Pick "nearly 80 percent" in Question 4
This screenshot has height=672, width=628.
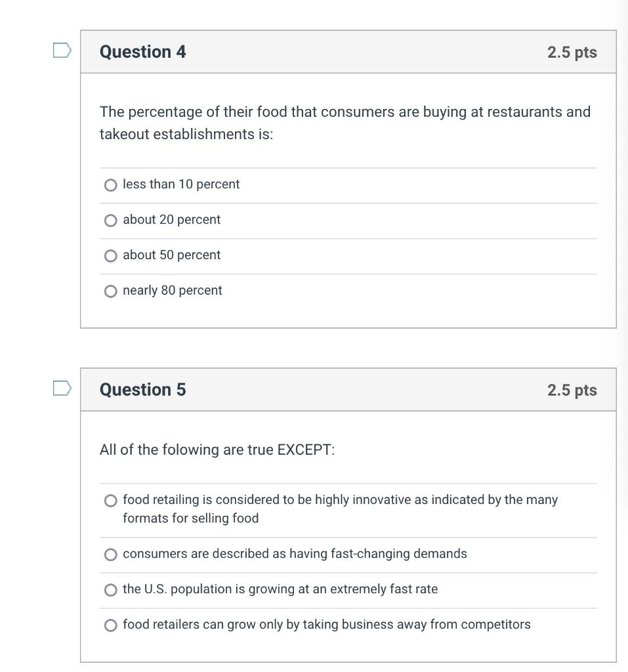click(x=110, y=291)
